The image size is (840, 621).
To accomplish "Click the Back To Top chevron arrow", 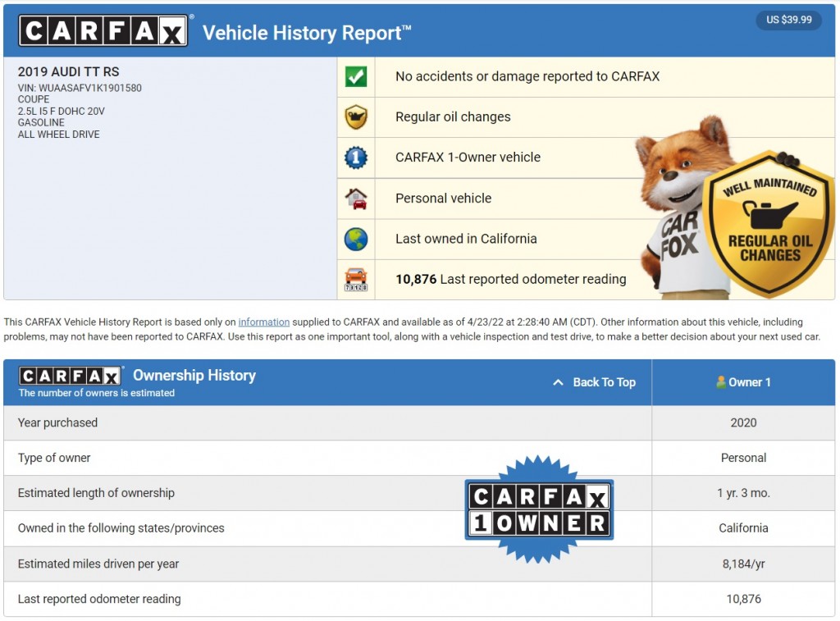I will [558, 382].
